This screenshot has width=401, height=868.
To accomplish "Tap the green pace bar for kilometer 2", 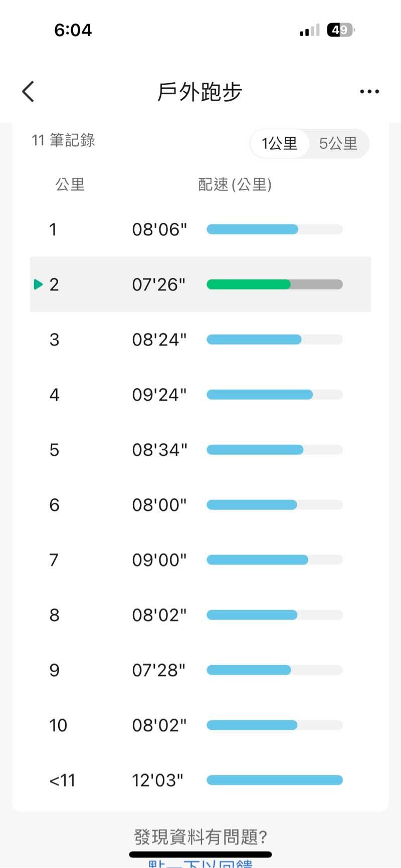I will click(x=249, y=284).
